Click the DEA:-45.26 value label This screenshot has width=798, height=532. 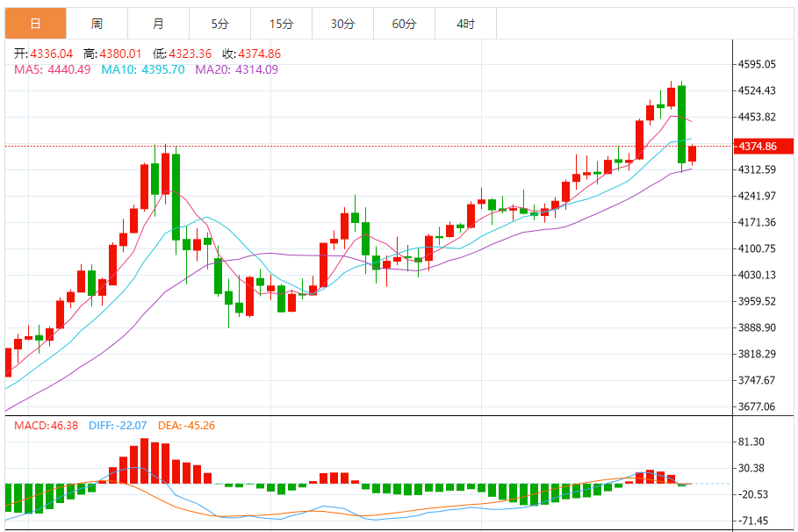[186, 426]
